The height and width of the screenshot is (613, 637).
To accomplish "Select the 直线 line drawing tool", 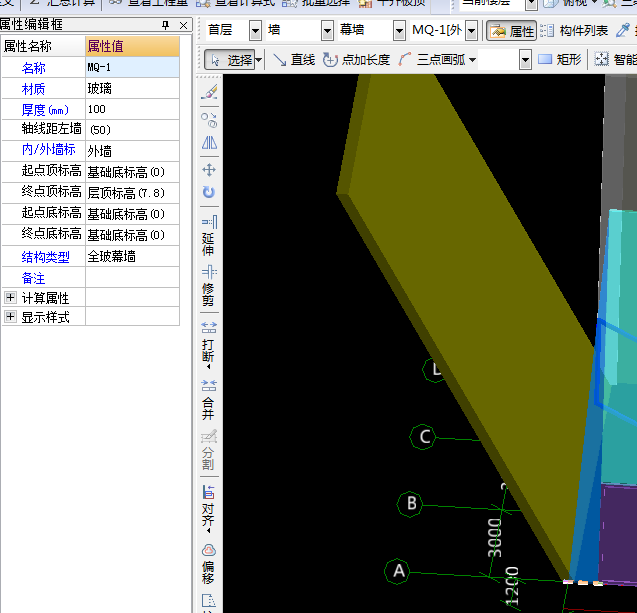I will pyautogui.click(x=294, y=60).
